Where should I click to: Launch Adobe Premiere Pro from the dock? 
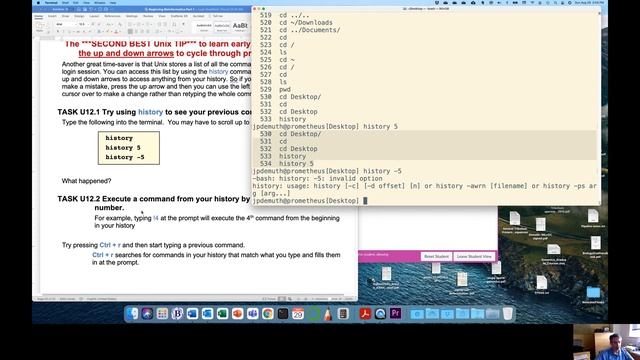coord(395,313)
